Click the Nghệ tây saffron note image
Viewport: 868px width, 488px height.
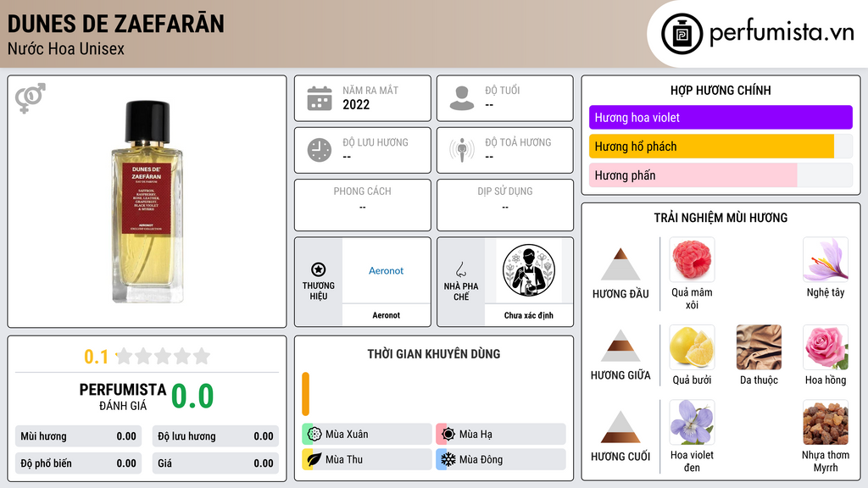pos(826,259)
